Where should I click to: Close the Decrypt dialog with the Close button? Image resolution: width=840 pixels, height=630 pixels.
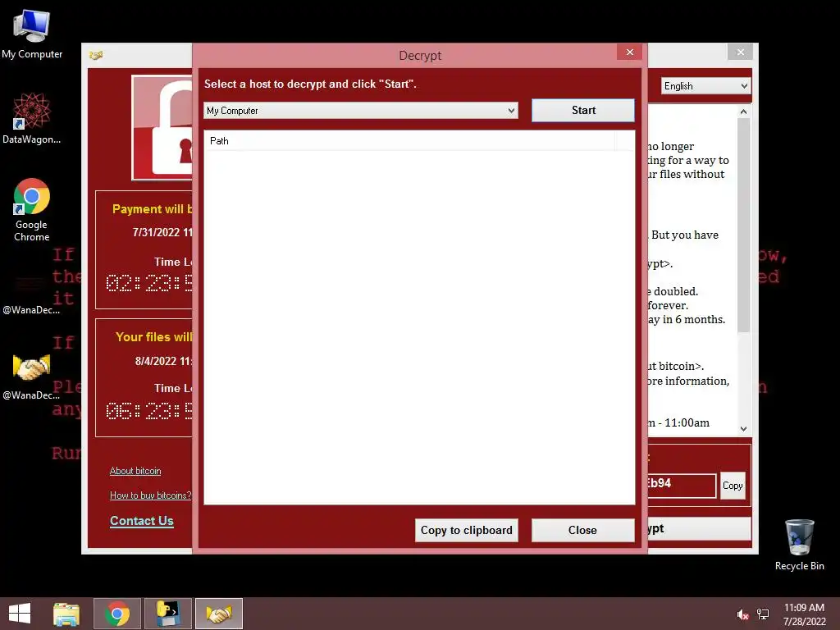[583, 530]
